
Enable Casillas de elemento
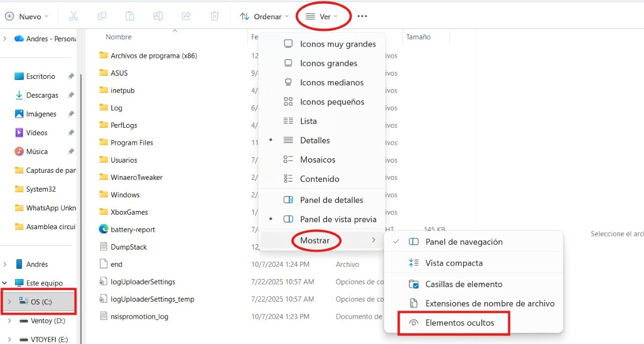pyautogui.click(x=463, y=284)
